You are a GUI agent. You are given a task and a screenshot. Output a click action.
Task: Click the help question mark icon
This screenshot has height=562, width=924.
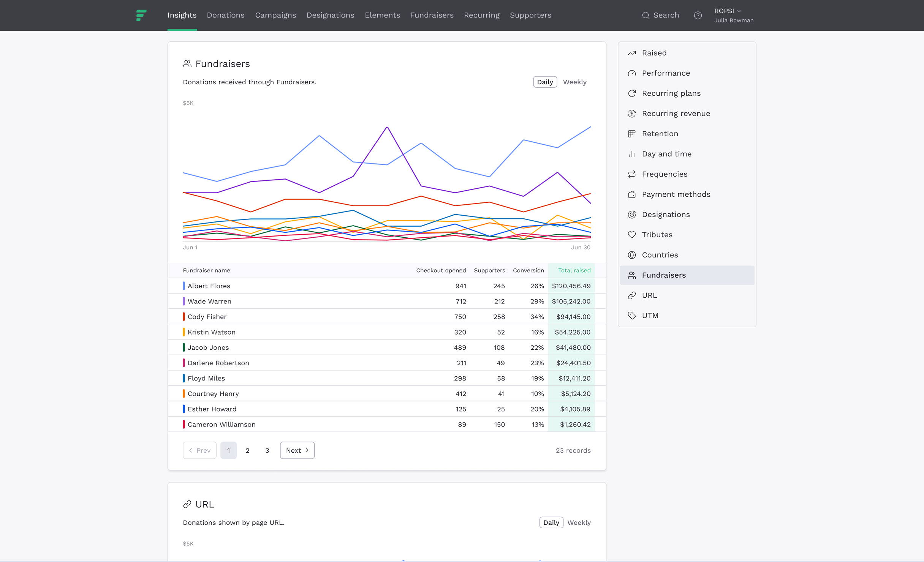tap(698, 15)
